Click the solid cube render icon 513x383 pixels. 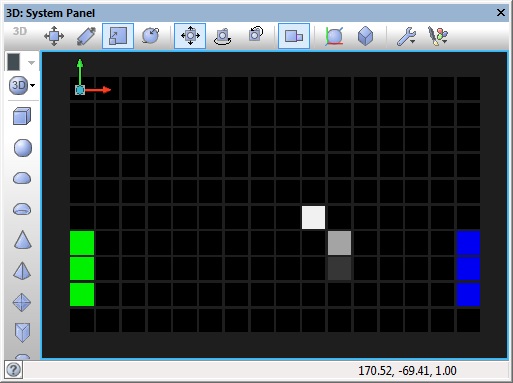click(x=365, y=36)
